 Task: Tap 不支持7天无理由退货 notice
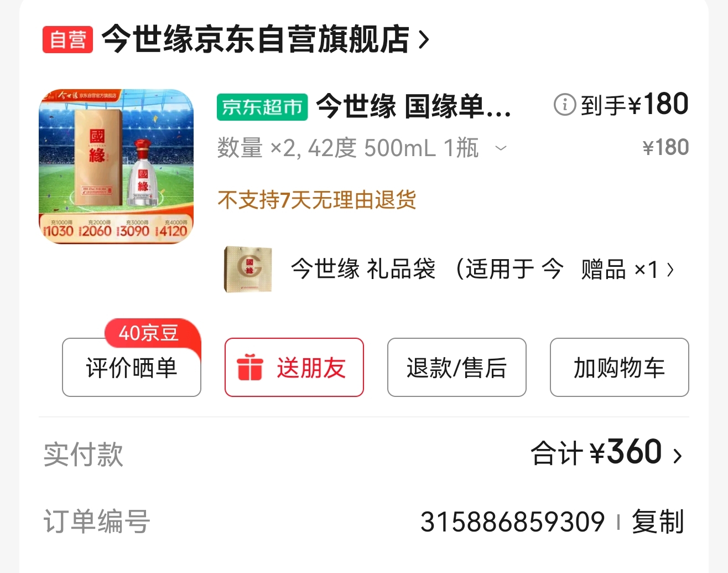[316, 200]
